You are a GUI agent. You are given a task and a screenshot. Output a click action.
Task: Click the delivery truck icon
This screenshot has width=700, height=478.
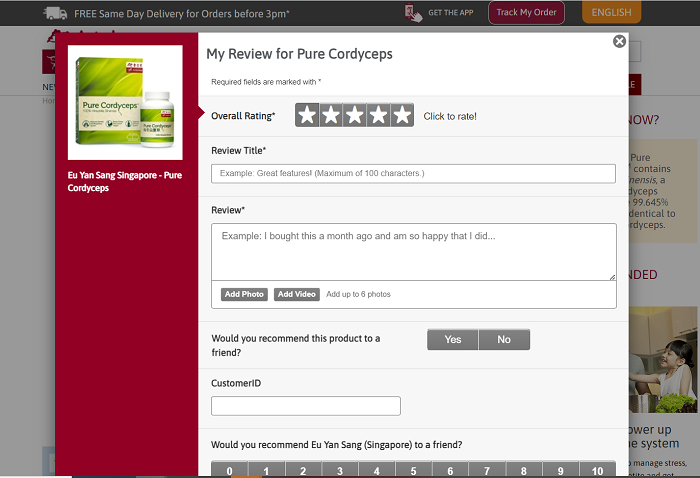(55, 13)
